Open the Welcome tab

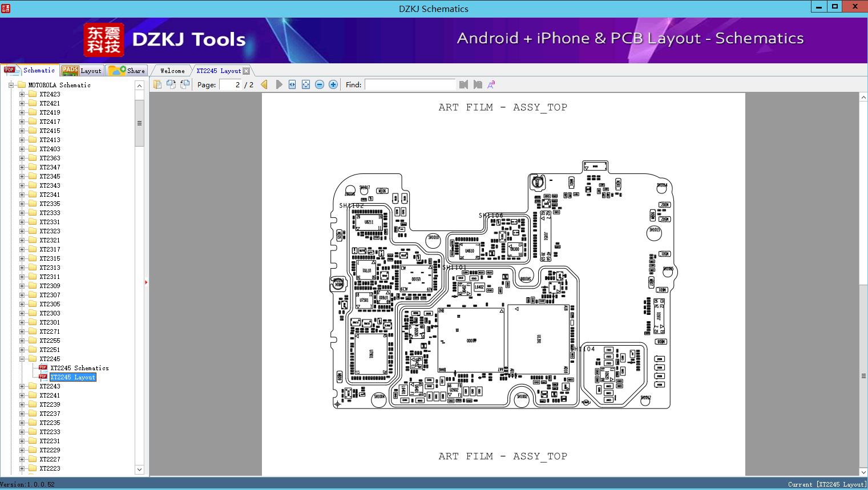(x=172, y=71)
